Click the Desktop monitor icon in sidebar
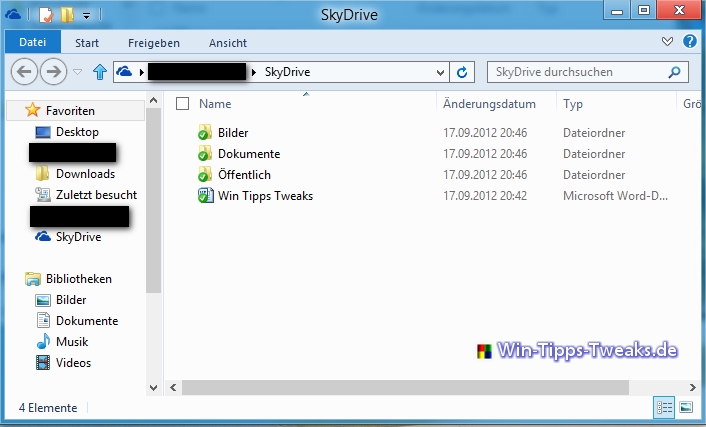Image resolution: width=706 pixels, height=427 pixels. [43, 132]
